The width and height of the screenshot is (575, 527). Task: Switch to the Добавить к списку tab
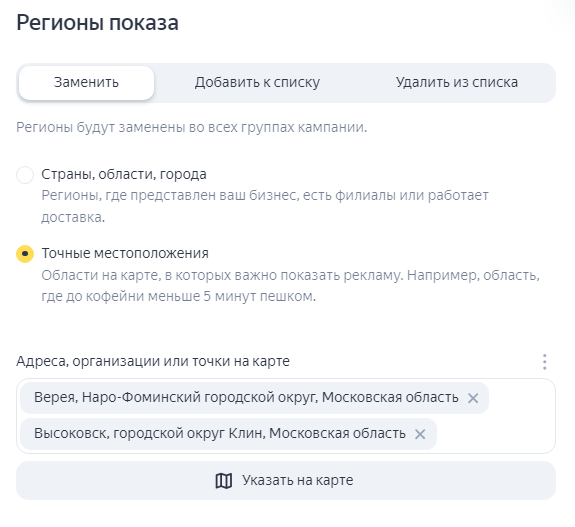click(257, 83)
